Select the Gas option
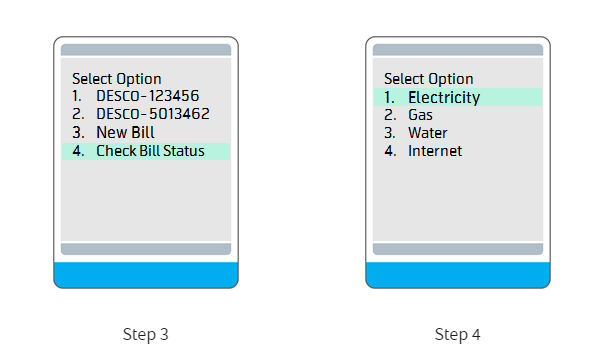Screen dimensions: 606x363 coord(409,115)
